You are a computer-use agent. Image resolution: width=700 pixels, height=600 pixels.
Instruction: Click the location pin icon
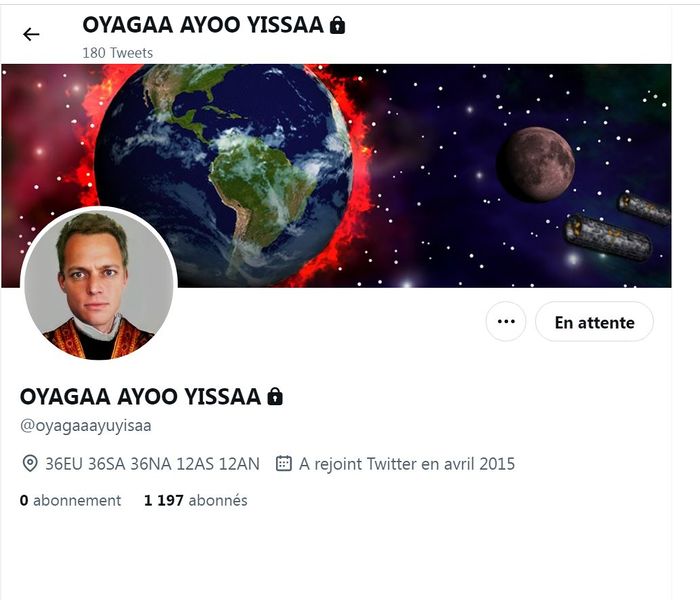pyautogui.click(x=30, y=464)
